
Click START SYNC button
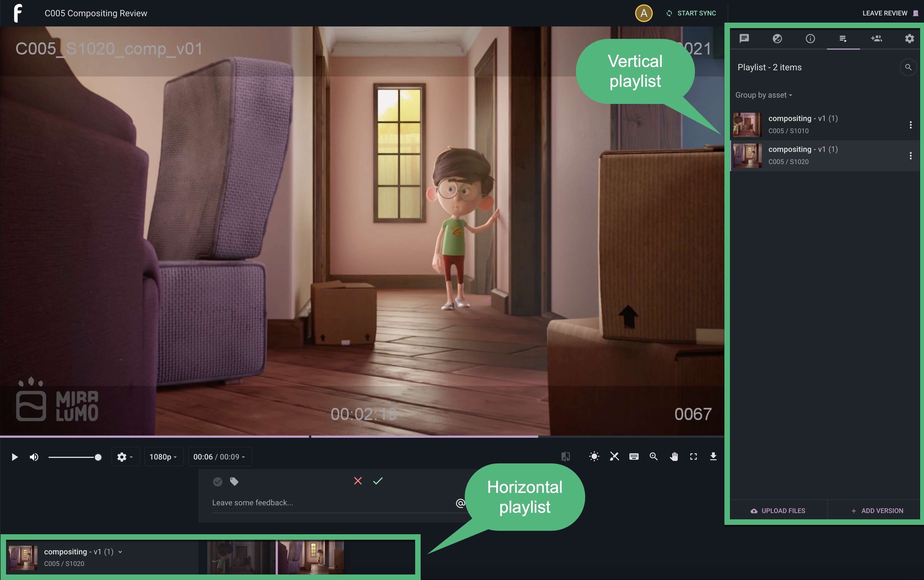pos(691,13)
